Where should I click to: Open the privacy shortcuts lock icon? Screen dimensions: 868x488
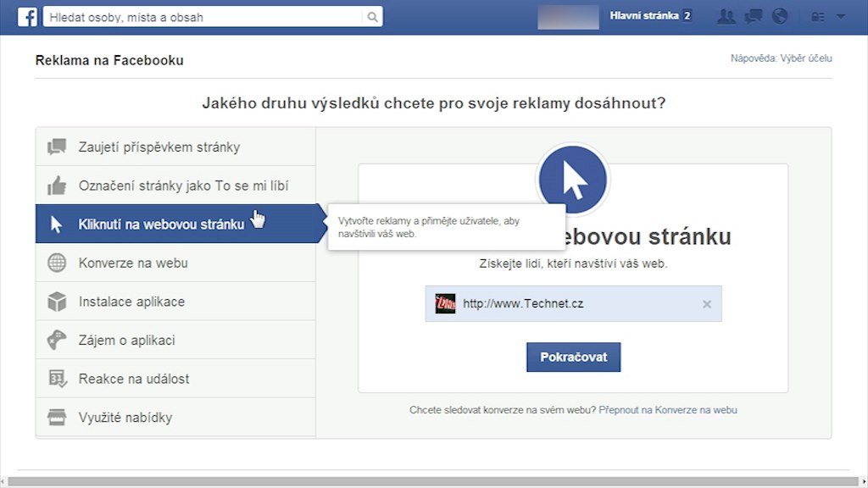(818, 17)
